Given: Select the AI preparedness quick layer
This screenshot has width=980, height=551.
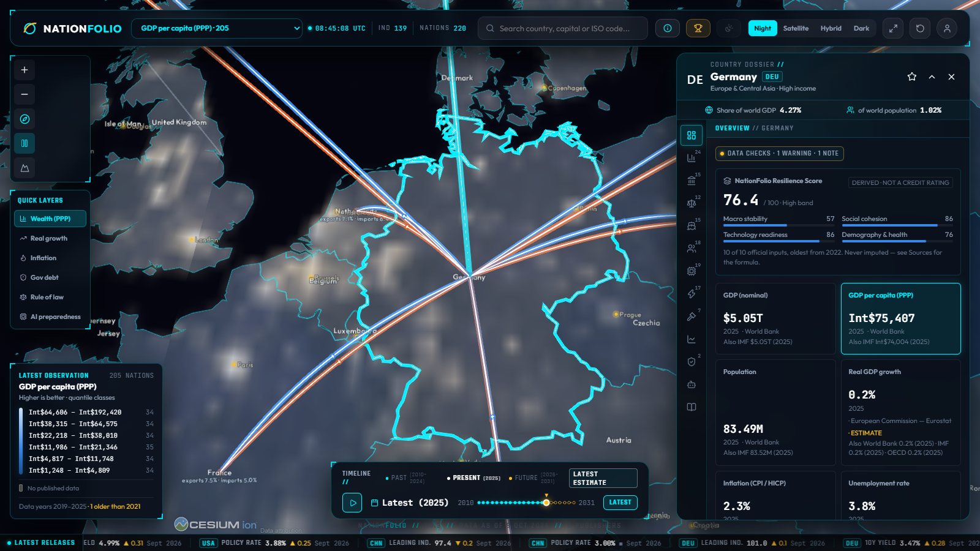Looking at the screenshot, I should [50, 317].
